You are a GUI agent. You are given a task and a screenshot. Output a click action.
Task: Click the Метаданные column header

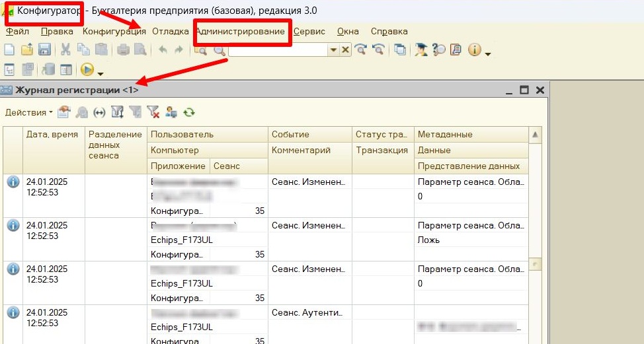point(471,135)
